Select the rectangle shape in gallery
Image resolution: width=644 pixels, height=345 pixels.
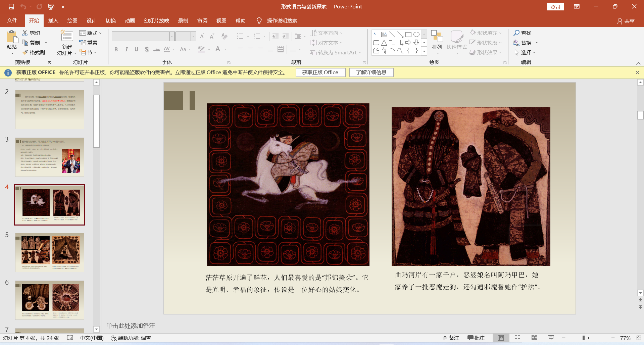(408, 34)
